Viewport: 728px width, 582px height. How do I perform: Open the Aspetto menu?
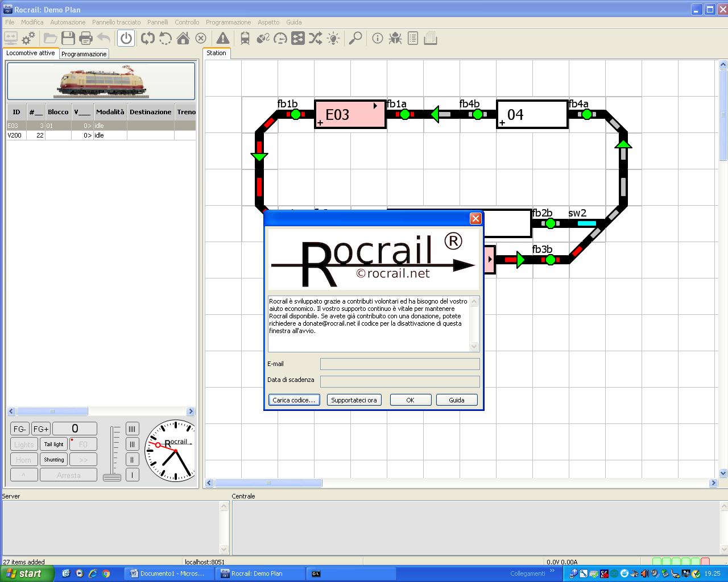pyautogui.click(x=268, y=22)
